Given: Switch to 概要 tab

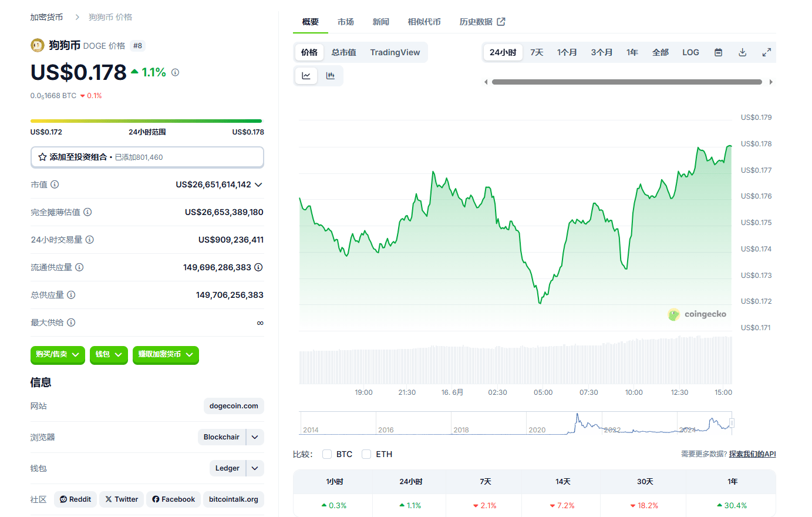Looking at the screenshot, I should point(310,22).
